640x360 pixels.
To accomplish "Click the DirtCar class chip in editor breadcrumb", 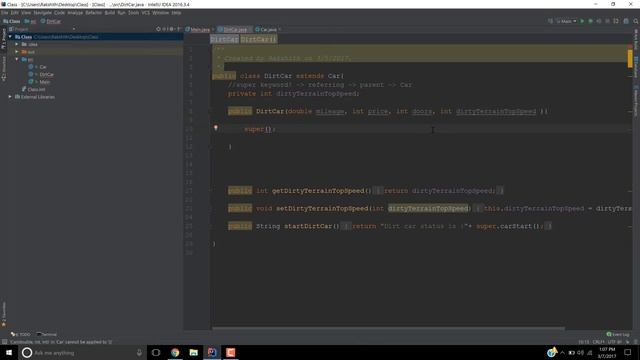I will click(x=224, y=39).
